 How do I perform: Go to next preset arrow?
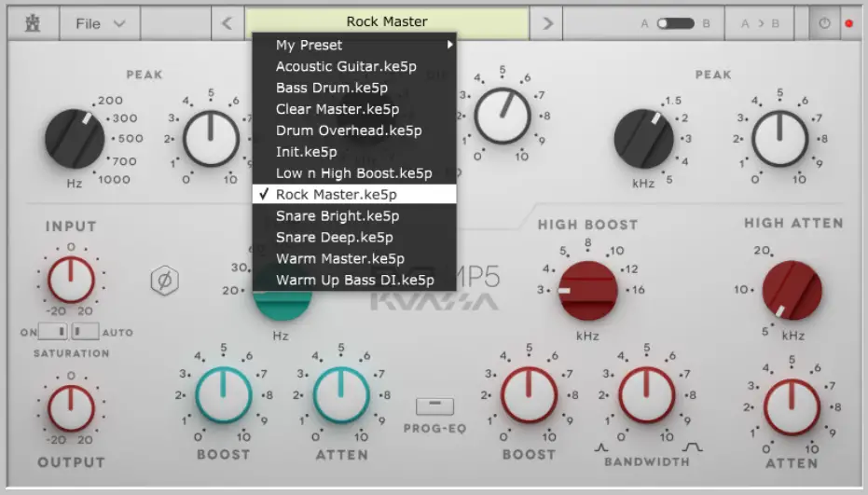tap(547, 23)
